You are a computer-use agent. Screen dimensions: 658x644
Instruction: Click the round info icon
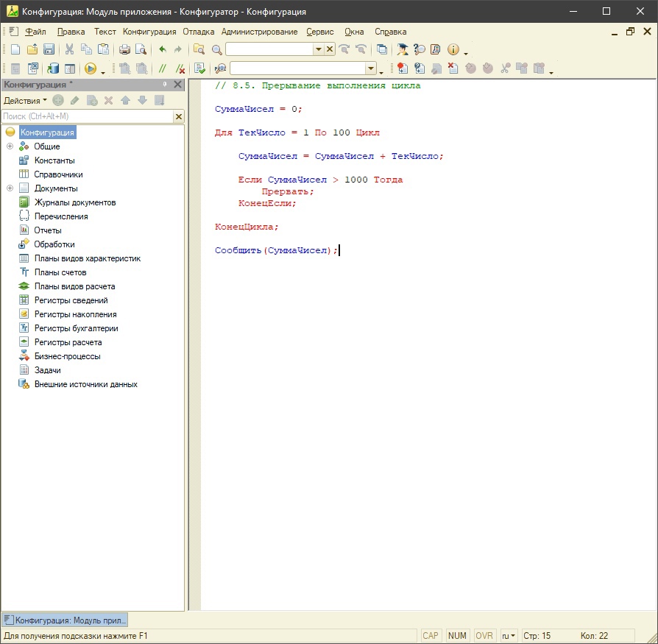click(453, 49)
